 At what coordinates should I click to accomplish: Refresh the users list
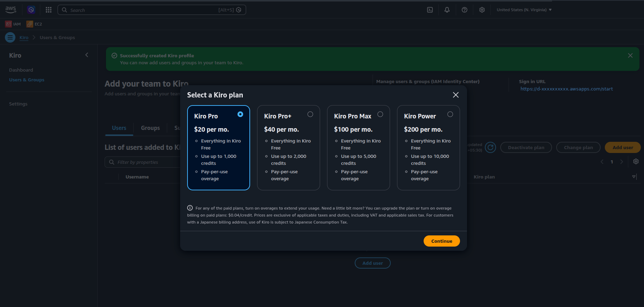click(490, 147)
